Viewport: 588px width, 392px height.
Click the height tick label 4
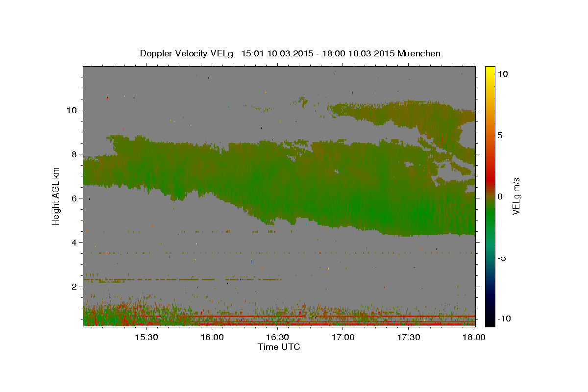(x=74, y=243)
